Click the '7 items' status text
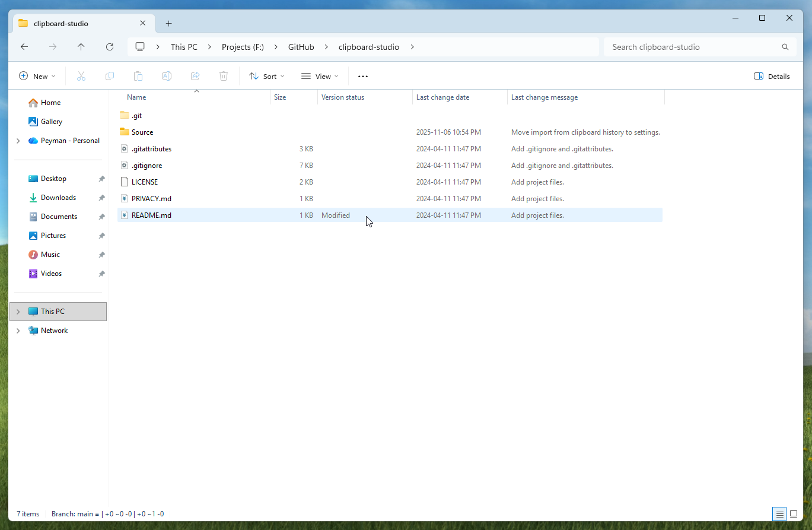812x530 pixels. coord(28,514)
